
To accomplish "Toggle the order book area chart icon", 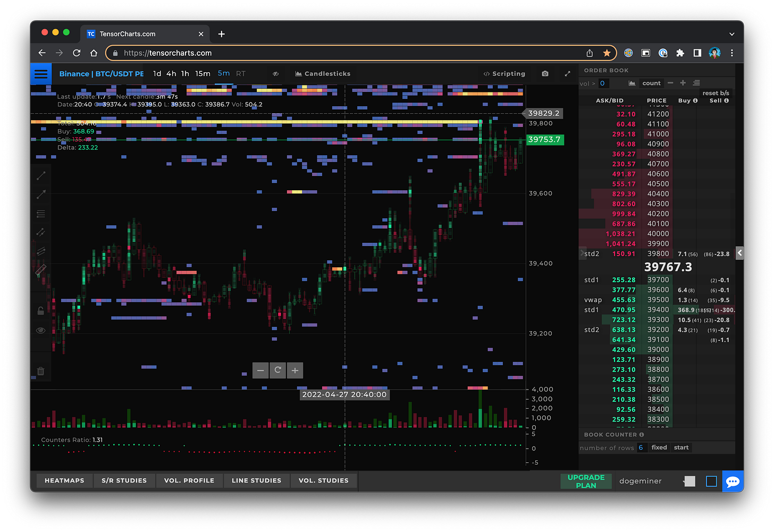I will 632,83.
